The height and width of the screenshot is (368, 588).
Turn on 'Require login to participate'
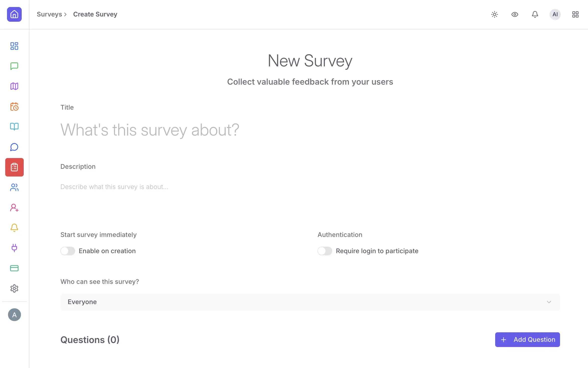pyautogui.click(x=324, y=251)
